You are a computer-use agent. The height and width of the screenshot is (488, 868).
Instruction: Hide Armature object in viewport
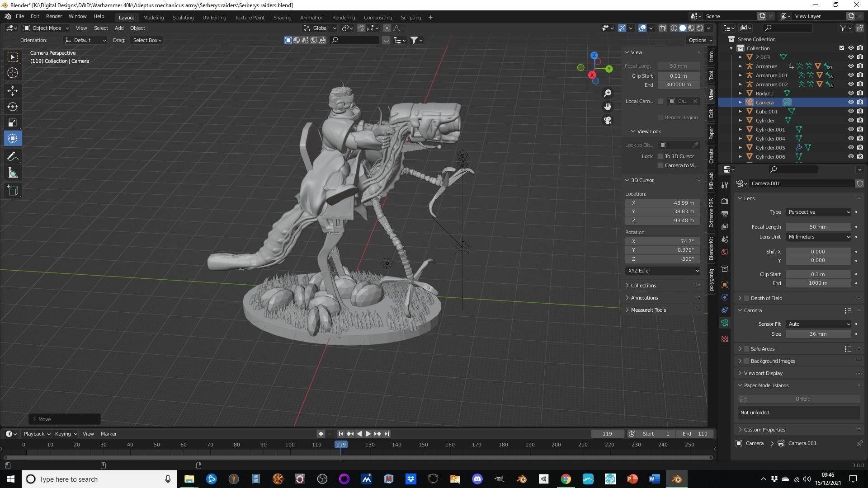(x=851, y=66)
